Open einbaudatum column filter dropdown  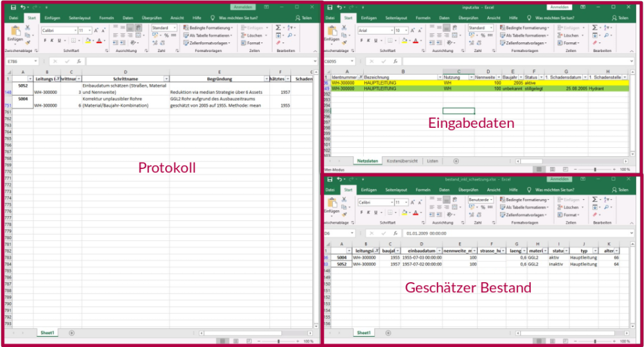coord(440,251)
